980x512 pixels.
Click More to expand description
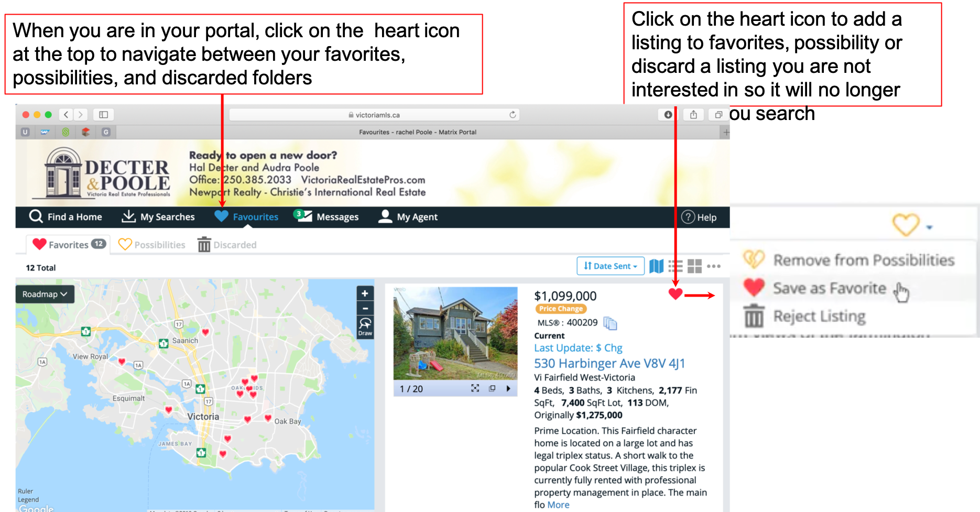558,505
